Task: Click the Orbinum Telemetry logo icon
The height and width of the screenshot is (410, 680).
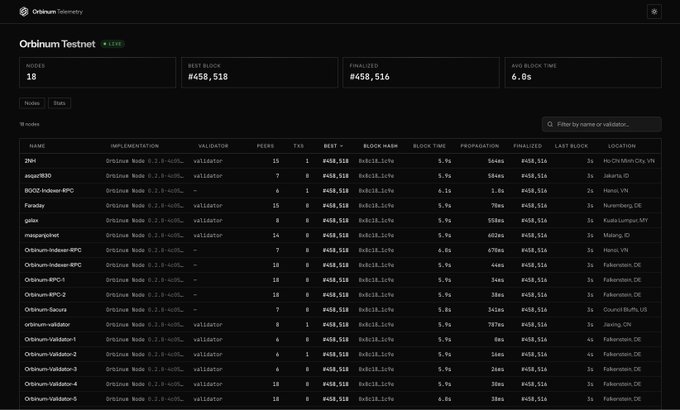Action: pyautogui.click(x=24, y=12)
